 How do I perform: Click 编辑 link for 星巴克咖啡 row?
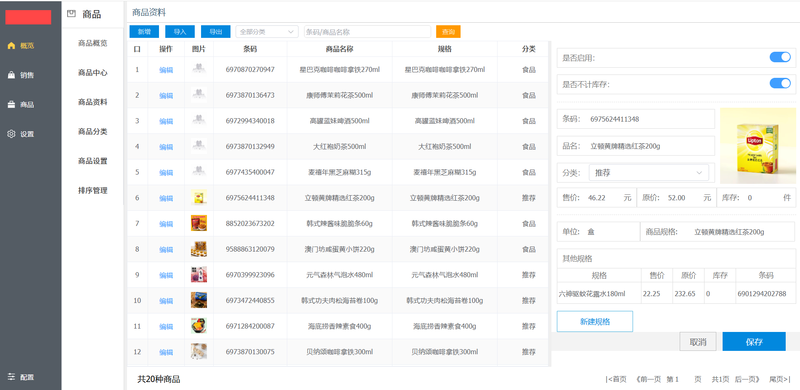166,70
